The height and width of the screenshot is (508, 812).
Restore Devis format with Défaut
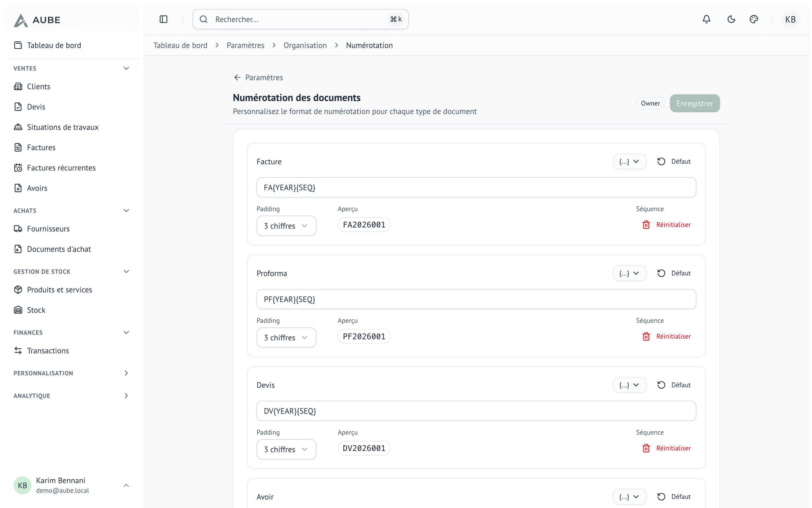pos(674,385)
